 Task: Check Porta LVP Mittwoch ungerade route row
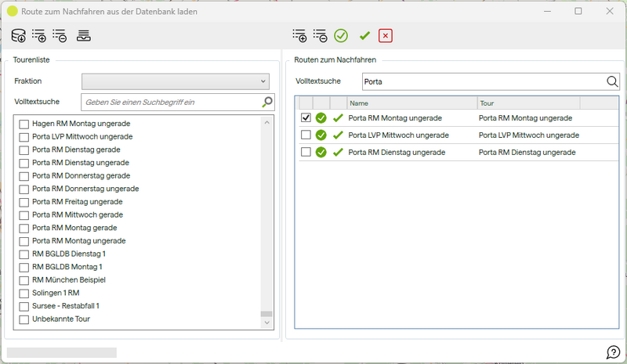pos(306,135)
